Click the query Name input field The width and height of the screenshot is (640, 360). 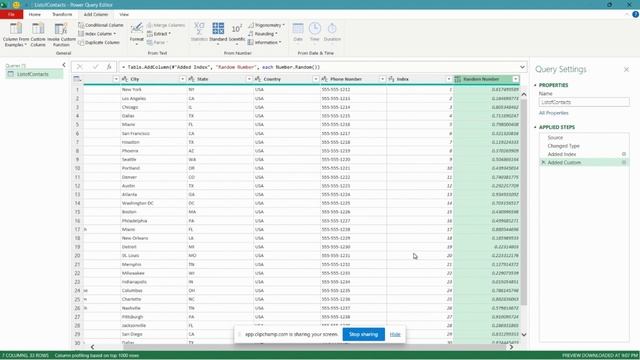click(584, 102)
